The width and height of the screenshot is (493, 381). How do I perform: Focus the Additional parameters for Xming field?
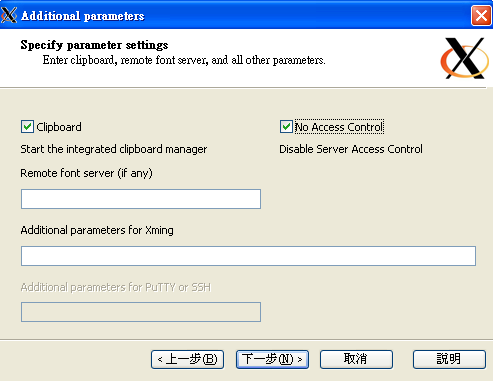(248, 256)
